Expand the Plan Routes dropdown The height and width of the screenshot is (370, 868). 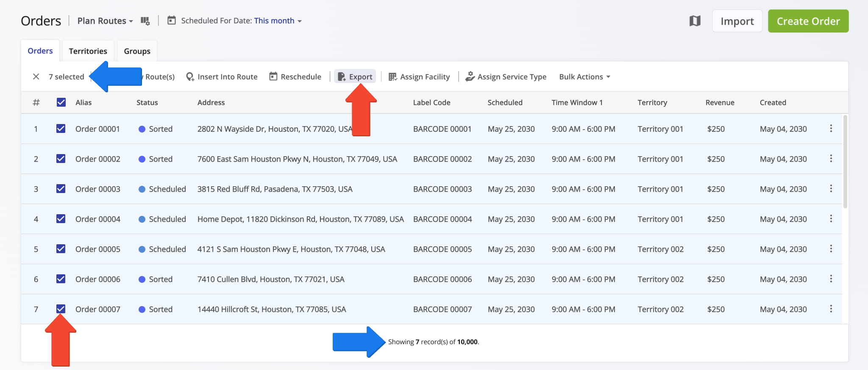click(x=105, y=21)
